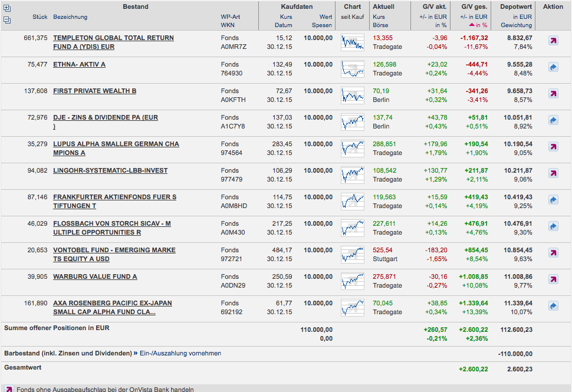Click the action arrow for AXA Rosenberg fund

553,307
